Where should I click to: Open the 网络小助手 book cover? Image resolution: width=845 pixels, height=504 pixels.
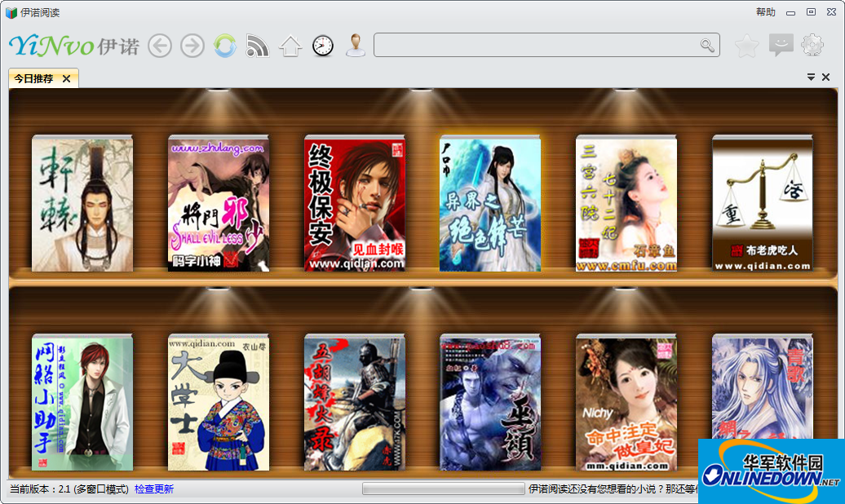pyautogui.click(x=82, y=402)
